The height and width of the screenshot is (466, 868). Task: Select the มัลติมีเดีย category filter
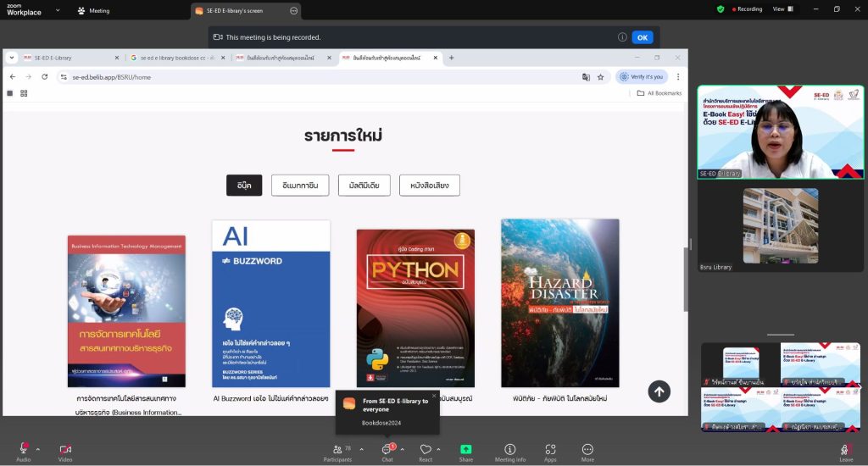click(364, 186)
